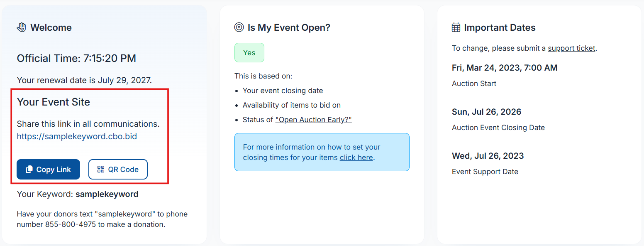Click the green Yes status badge
The image size is (644, 246).
(249, 53)
